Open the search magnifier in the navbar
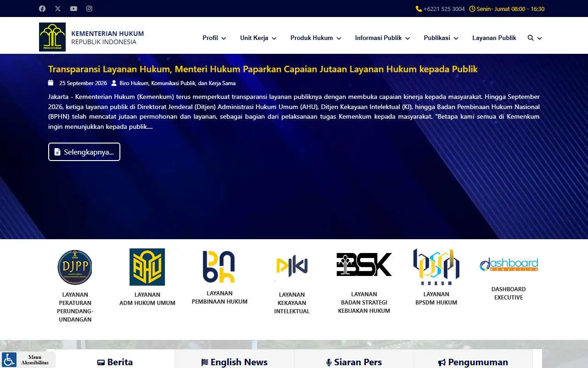Viewport: 588px width, 368px height. [531, 38]
